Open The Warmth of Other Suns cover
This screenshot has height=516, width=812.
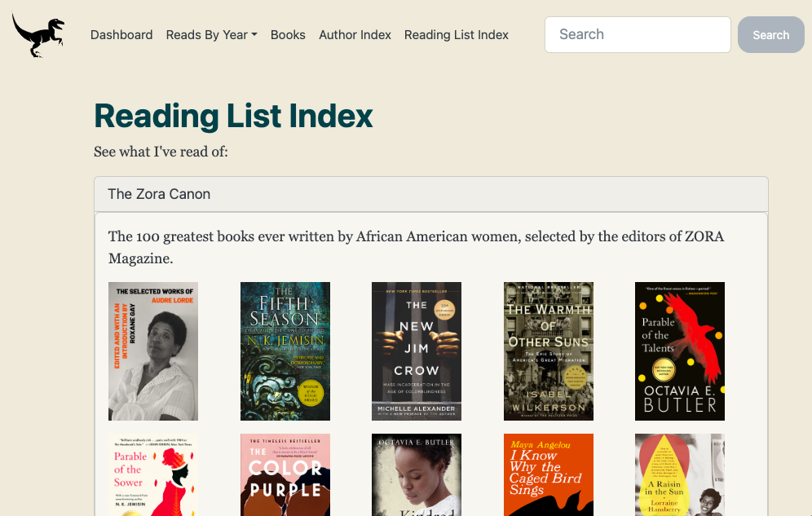click(549, 351)
